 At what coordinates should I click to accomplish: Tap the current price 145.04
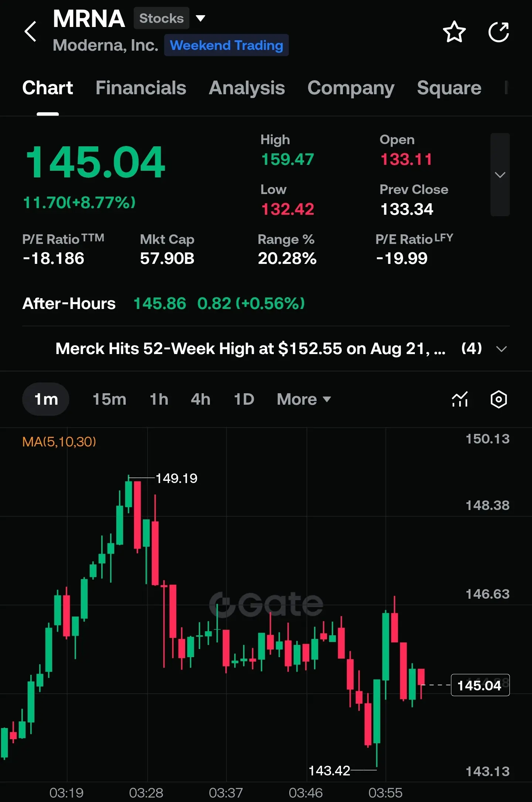pos(95,162)
